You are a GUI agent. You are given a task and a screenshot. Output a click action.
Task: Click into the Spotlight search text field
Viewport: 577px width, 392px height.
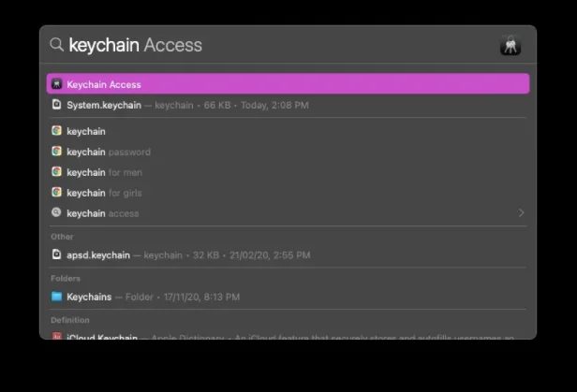coord(281,45)
